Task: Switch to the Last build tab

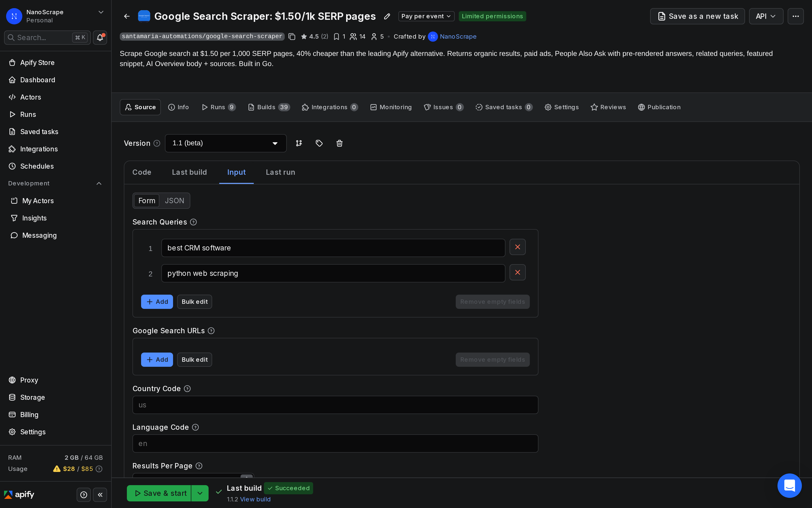Action: pyautogui.click(x=189, y=172)
